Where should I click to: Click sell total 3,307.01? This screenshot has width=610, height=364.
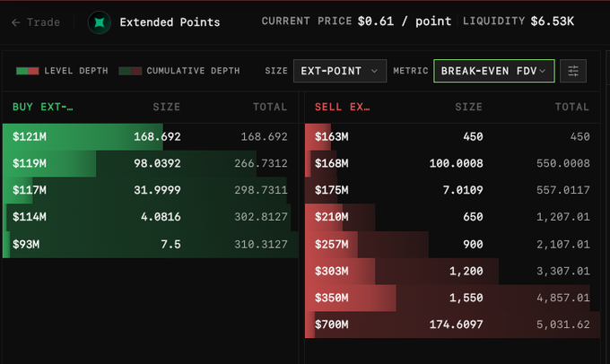[563, 271]
